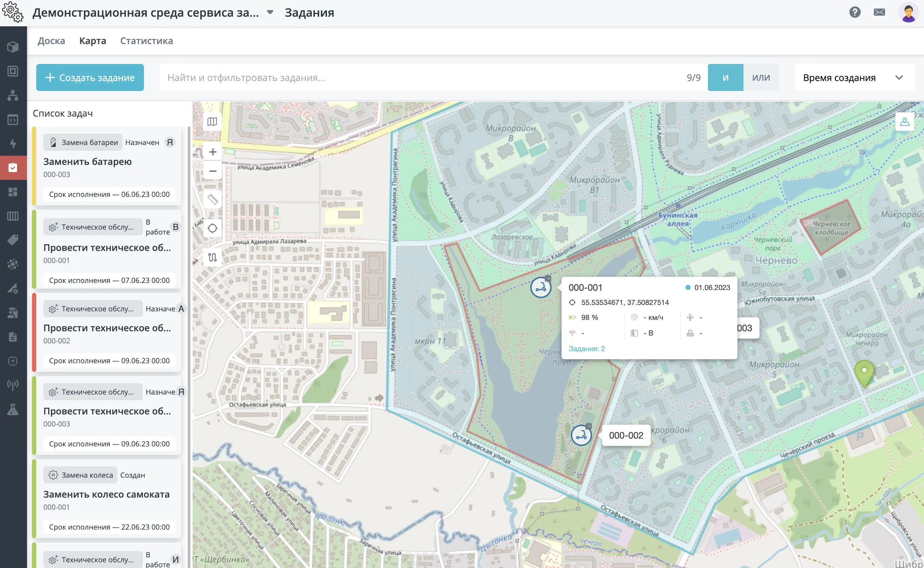Viewport: 924px width, 568px height.
Task: Switch filter logic to ИЛИ
Action: pyautogui.click(x=761, y=77)
